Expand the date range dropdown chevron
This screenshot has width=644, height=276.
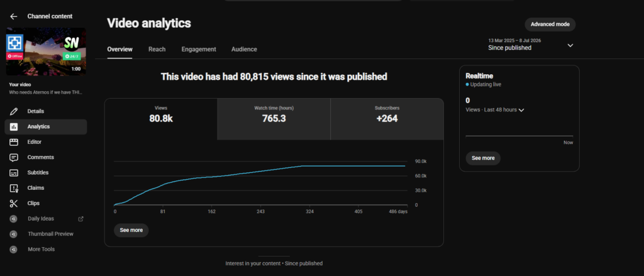tap(570, 45)
